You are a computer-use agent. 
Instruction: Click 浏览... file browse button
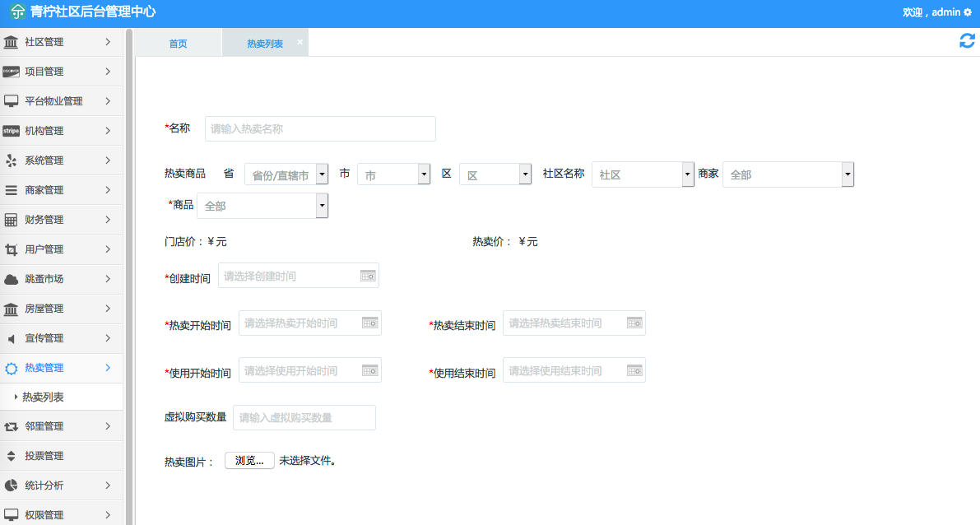point(249,461)
